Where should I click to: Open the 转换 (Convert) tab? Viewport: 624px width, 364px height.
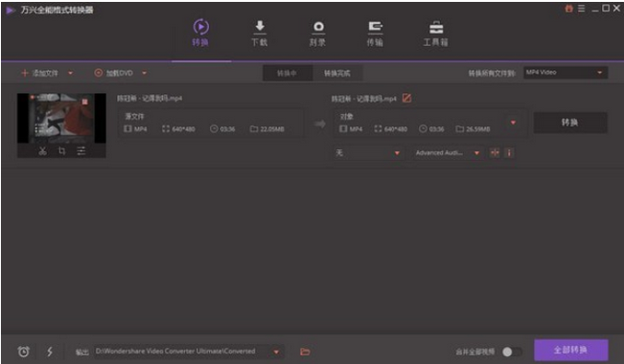pos(200,33)
